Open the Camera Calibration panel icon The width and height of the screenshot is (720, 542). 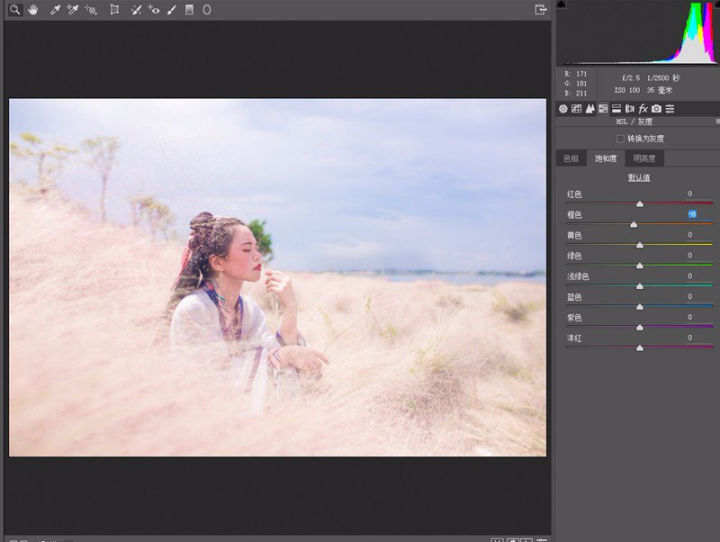(656, 108)
